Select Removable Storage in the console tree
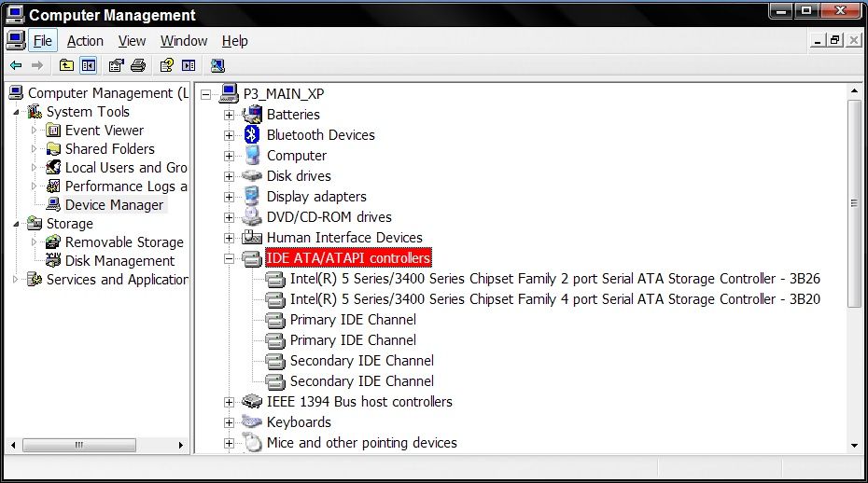The image size is (868, 483). click(124, 242)
